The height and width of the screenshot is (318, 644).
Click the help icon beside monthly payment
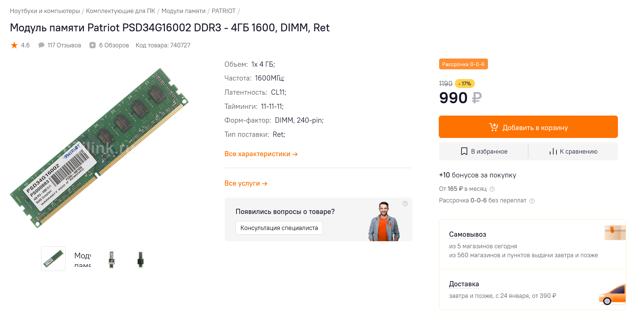click(492, 189)
